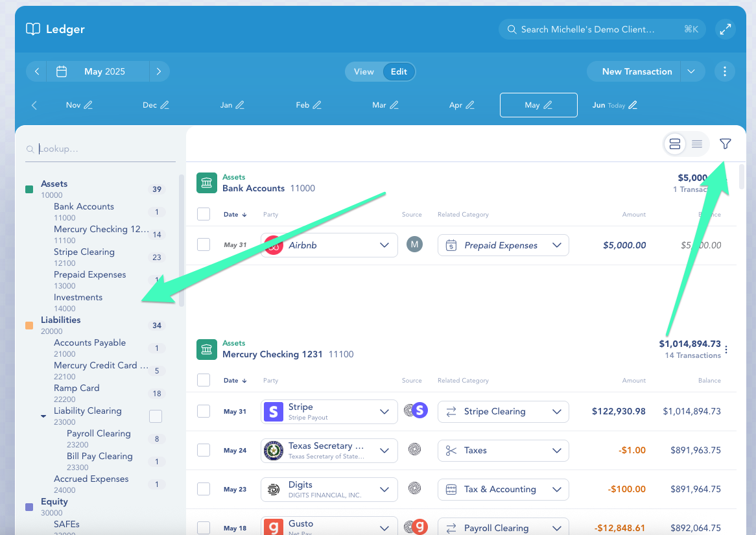Screen dimensions: 756x535
Task: Open Mercury Checking 12… in sidebar
Action: 101,234
